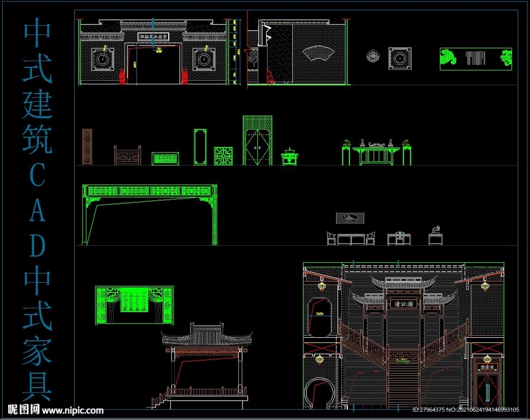
Task: Select the green curtained screen block
Action: [x=135, y=306]
